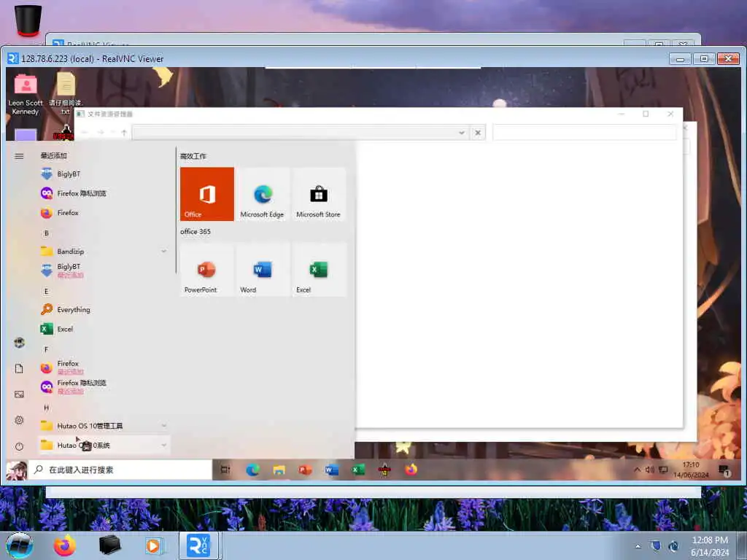Jump to letter B in app list

pyautogui.click(x=46, y=233)
